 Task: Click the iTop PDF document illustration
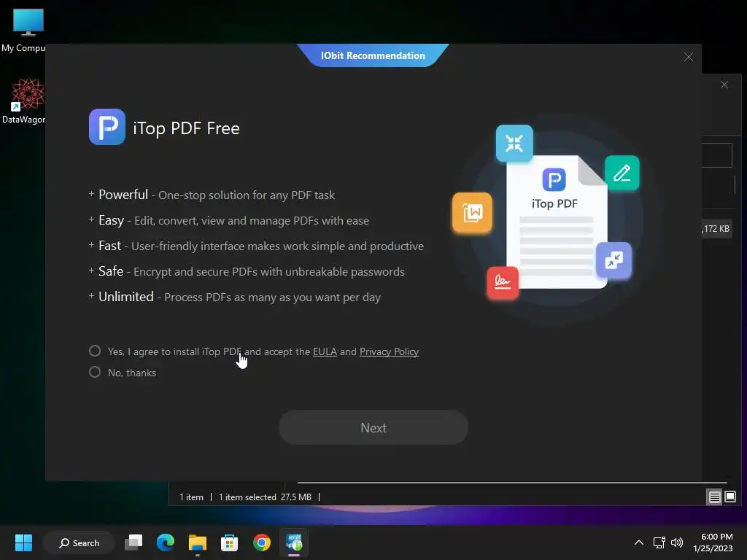[x=555, y=222]
